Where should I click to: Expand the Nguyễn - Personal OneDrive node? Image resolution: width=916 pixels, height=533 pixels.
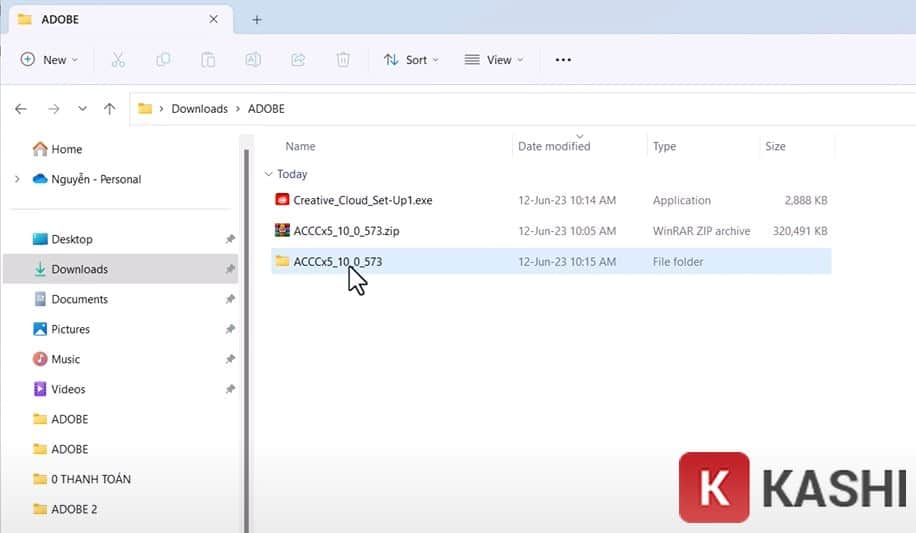pyautogui.click(x=17, y=179)
